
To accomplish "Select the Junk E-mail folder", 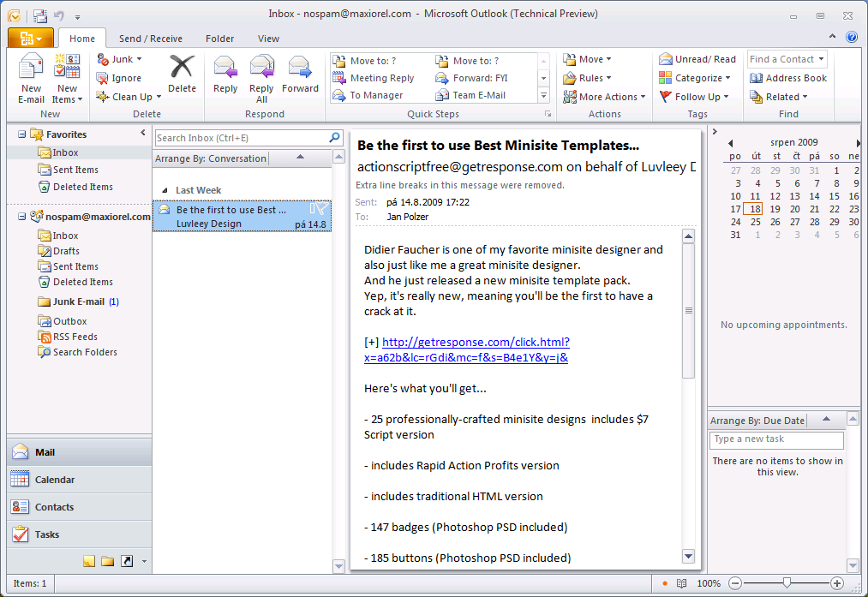I will (x=78, y=301).
